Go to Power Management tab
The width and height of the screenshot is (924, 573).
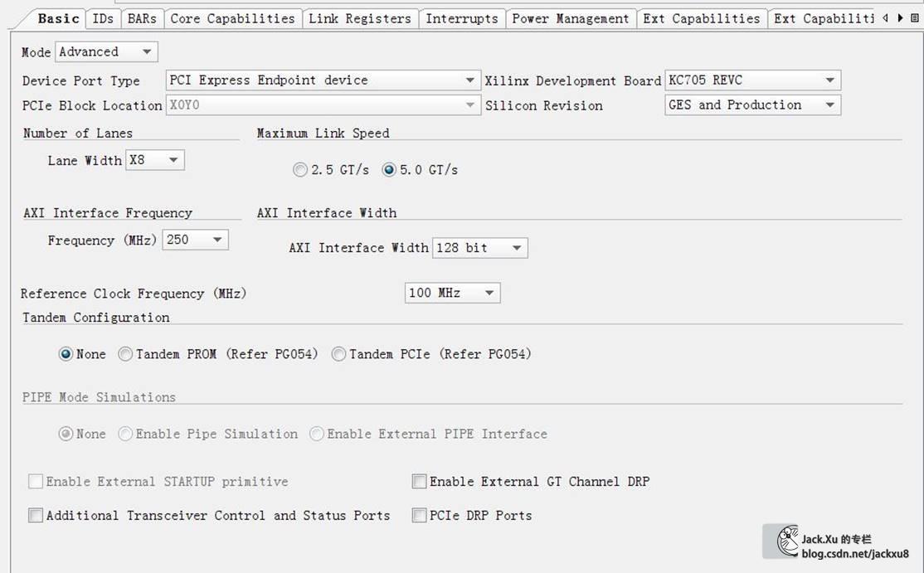(x=570, y=18)
